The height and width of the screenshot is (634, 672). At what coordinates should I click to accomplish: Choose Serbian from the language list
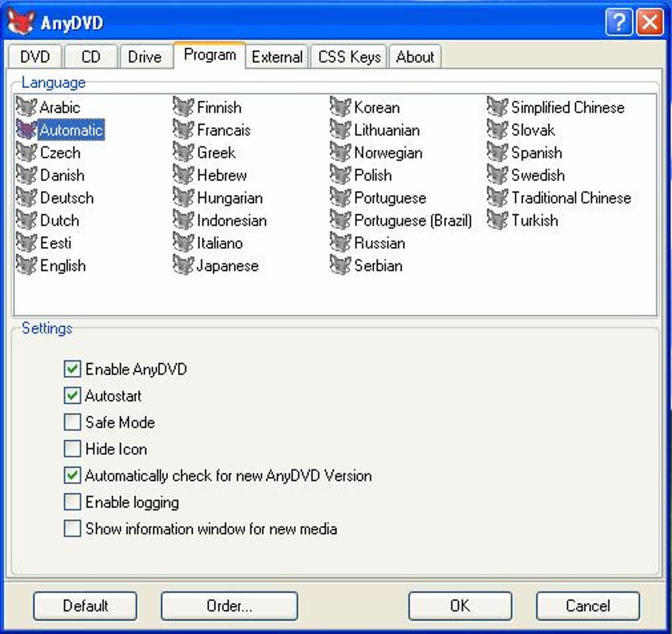point(378,265)
